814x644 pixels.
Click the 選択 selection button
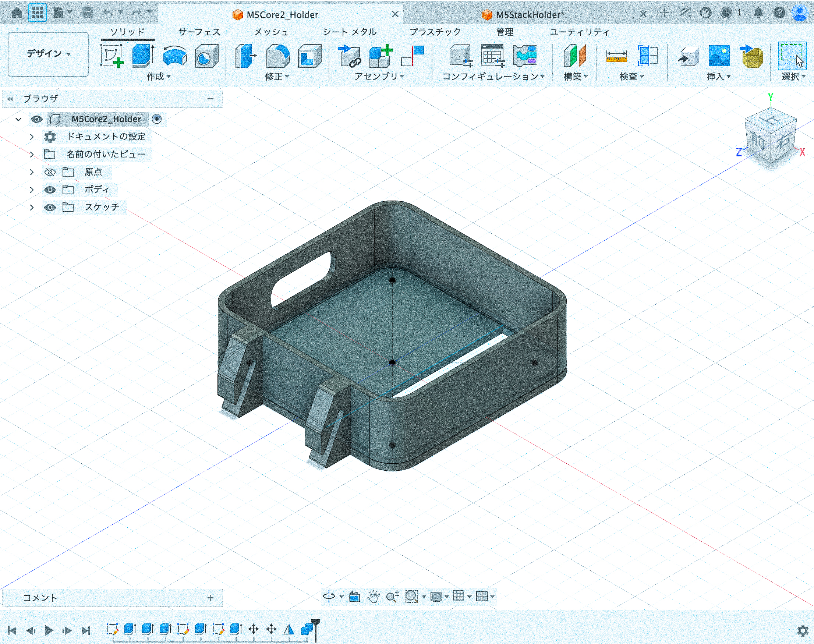pos(793,56)
